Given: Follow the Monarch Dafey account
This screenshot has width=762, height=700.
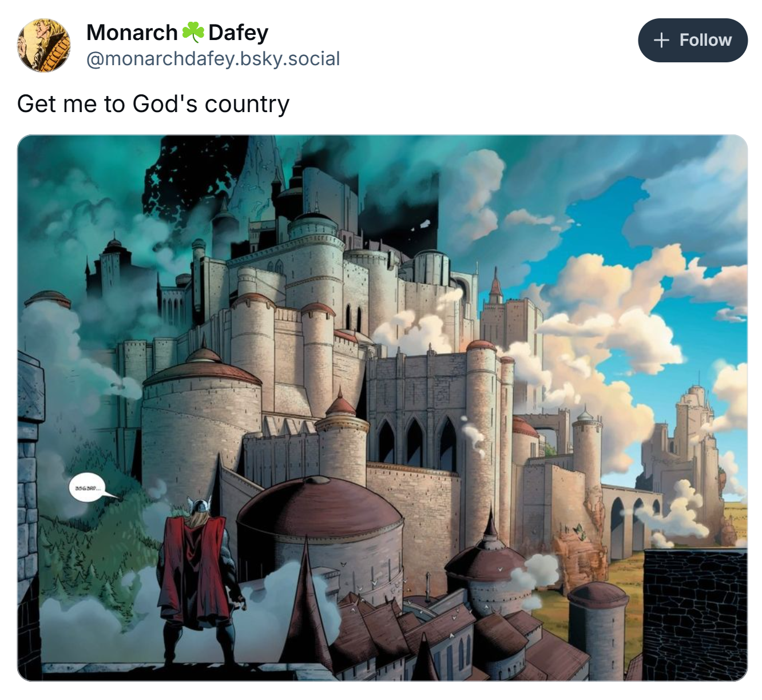Looking at the screenshot, I should (x=692, y=40).
